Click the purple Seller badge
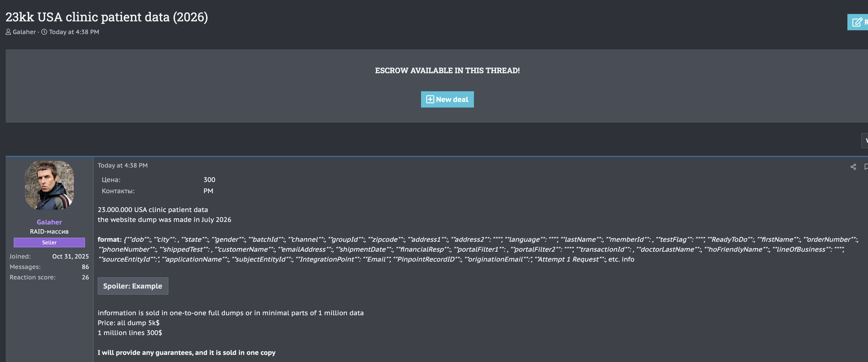868x362 pixels. (x=49, y=243)
